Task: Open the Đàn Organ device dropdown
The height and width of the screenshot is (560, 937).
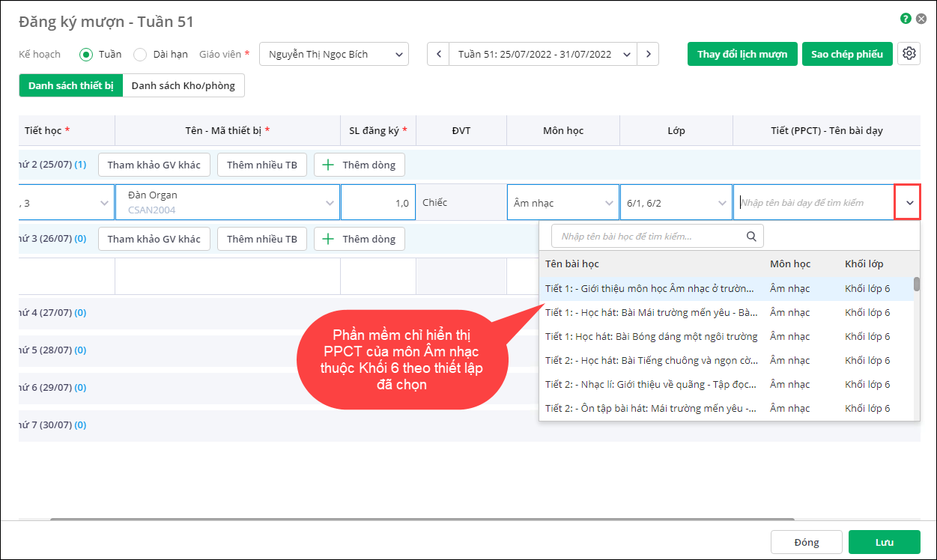Action: point(330,203)
